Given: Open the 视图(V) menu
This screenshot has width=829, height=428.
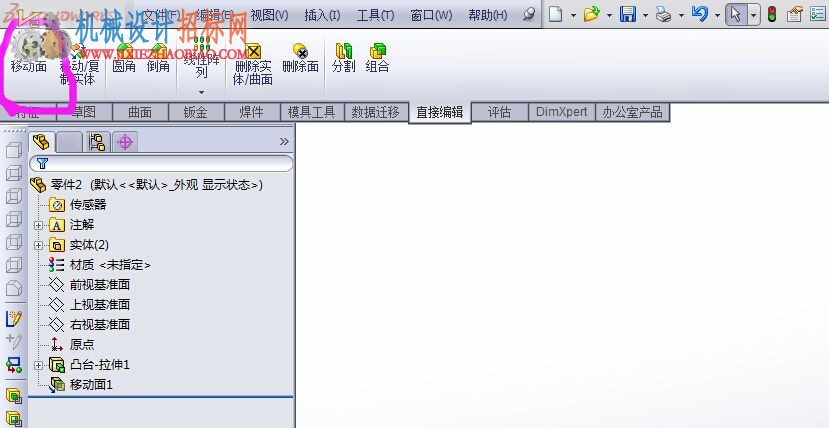Looking at the screenshot, I should [270, 15].
